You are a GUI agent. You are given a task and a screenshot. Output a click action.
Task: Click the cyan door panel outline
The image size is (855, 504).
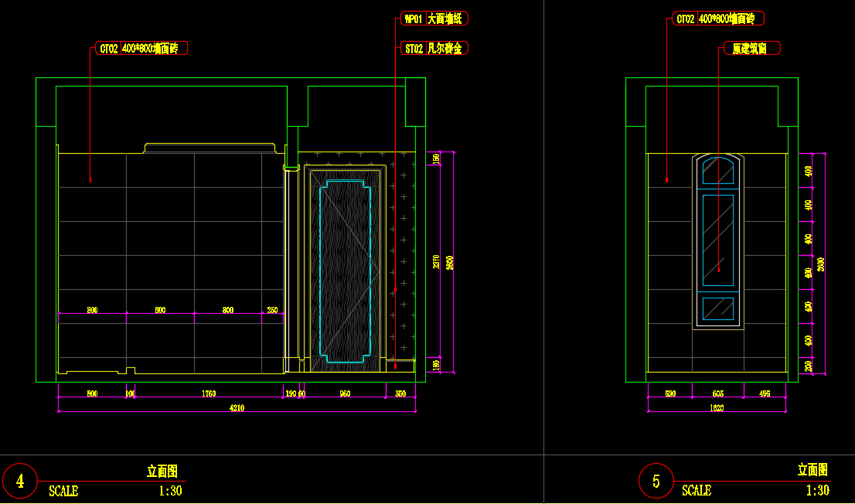(x=323, y=271)
